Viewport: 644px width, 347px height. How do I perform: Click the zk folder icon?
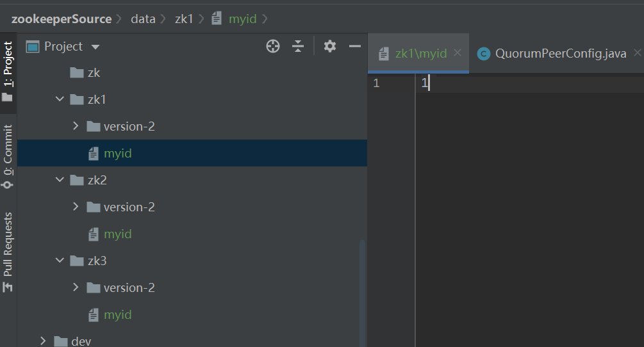[77, 72]
